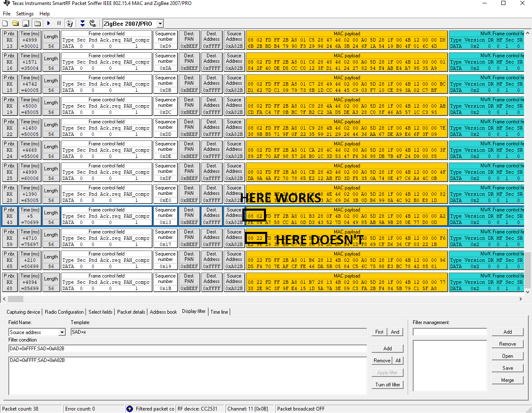This screenshot has width=532, height=413.
Task: Click the horizontal scrollbar right arrow
Action: pyautogui.click(x=521, y=299)
